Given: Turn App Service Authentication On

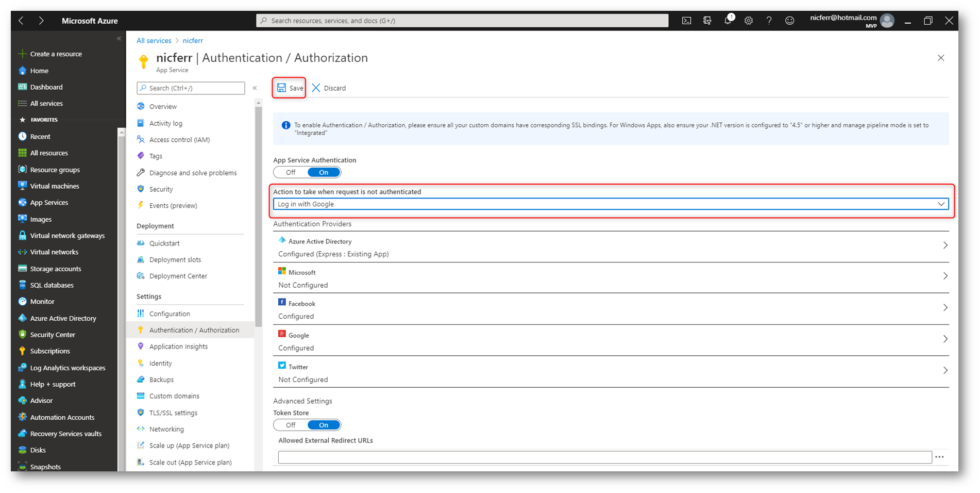Looking at the screenshot, I should (x=324, y=172).
